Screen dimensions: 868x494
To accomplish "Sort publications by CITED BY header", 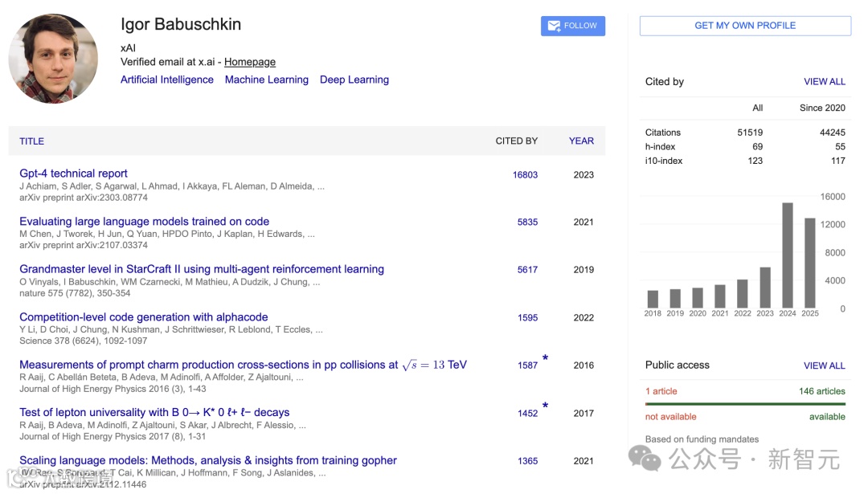I will [517, 141].
